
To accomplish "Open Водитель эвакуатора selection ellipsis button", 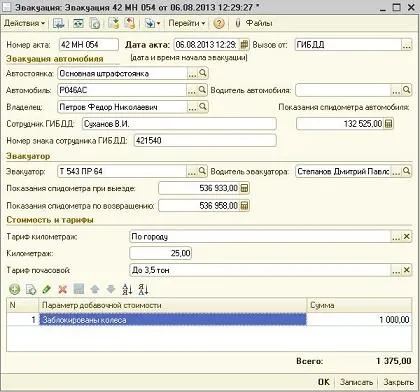I will point(396,171).
